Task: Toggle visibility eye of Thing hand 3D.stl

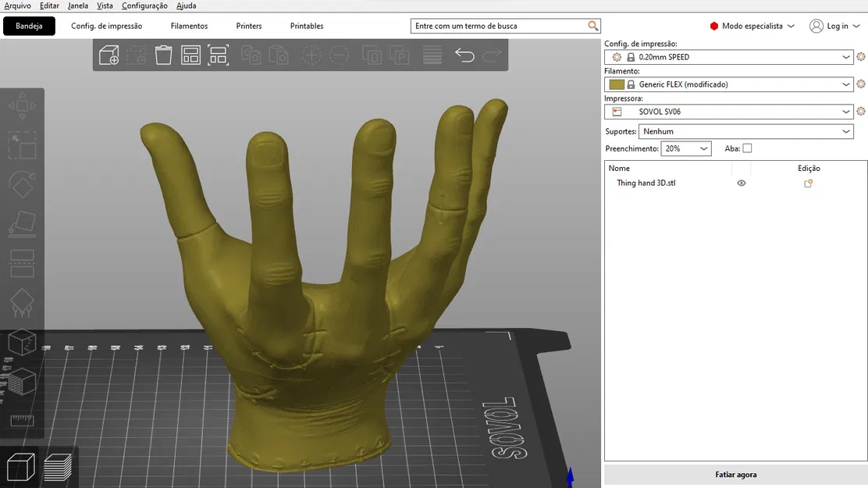Action: 742,183
